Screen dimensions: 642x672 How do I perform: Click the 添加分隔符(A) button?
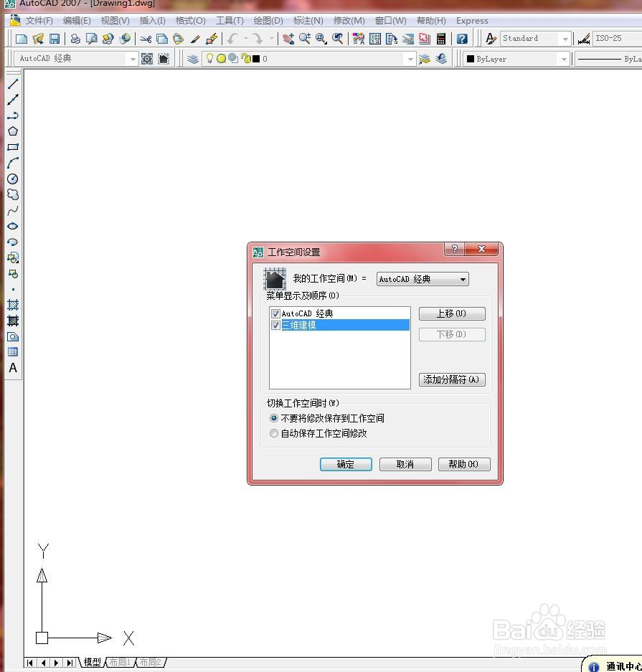(x=452, y=379)
